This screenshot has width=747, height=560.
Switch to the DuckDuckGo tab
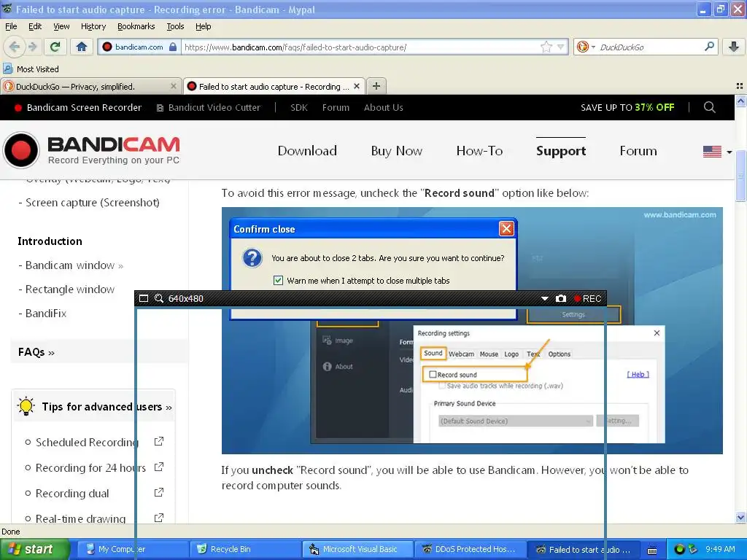pyautogui.click(x=90, y=86)
